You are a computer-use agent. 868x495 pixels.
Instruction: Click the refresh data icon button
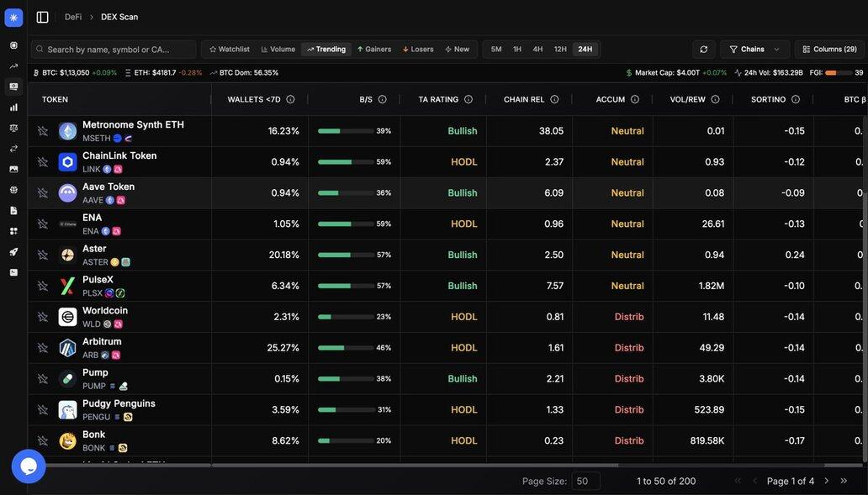coord(704,50)
